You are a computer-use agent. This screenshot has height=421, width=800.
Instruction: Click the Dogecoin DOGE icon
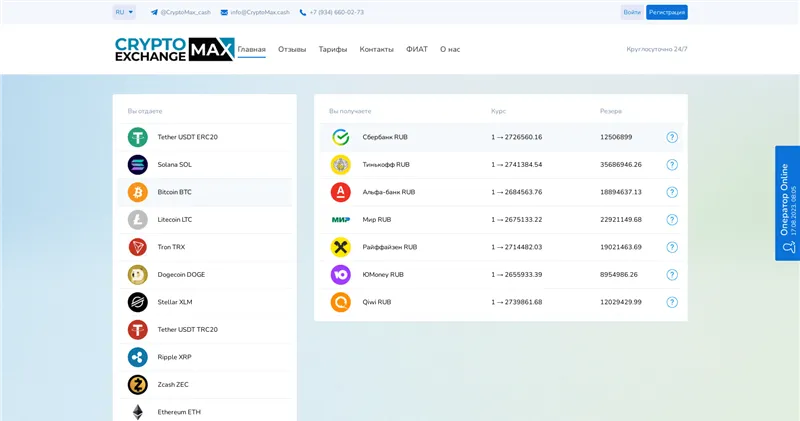click(x=137, y=275)
